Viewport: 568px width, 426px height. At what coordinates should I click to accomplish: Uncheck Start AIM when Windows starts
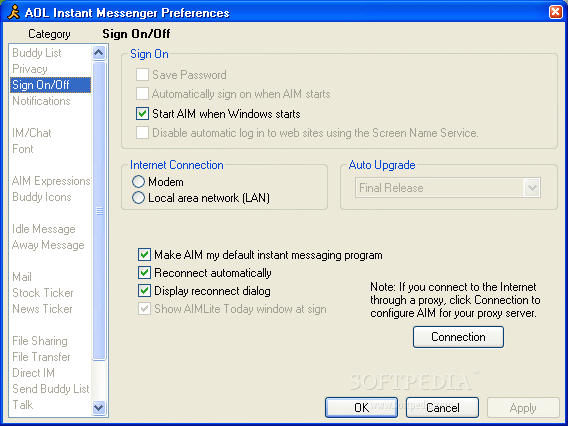(x=142, y=114)
